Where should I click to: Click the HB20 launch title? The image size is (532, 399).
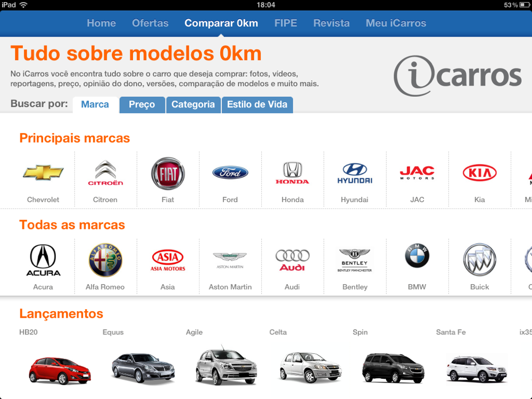[x=29, y=332]
